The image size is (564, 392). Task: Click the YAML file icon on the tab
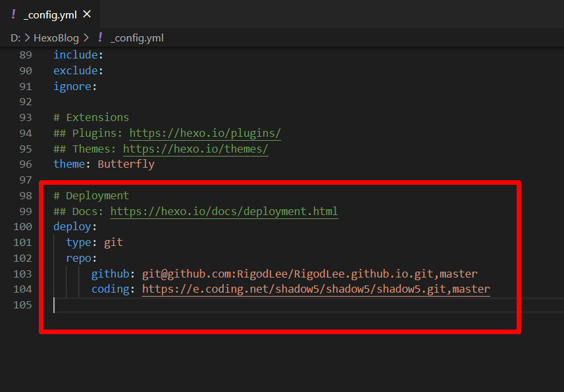point(14,14)
